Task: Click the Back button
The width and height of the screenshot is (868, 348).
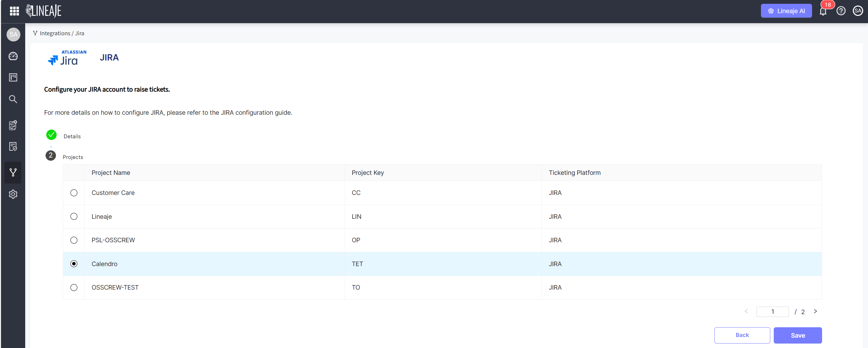Action: click(x=742, y=335)
